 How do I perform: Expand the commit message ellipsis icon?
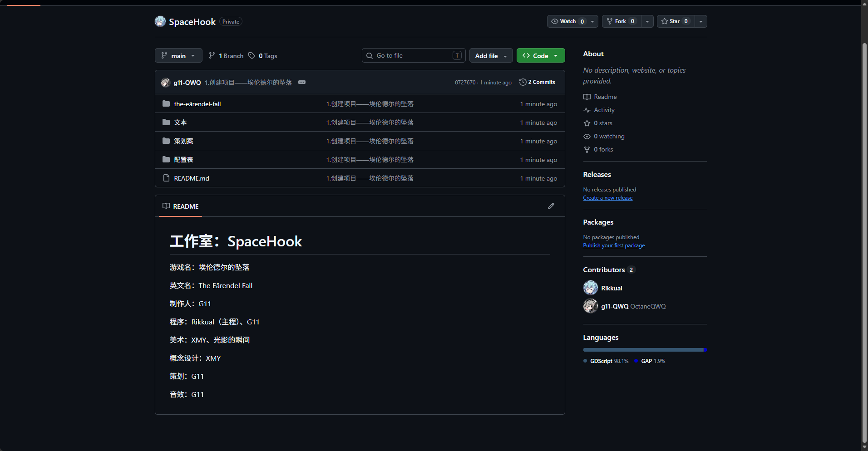[x=302, y=82]
